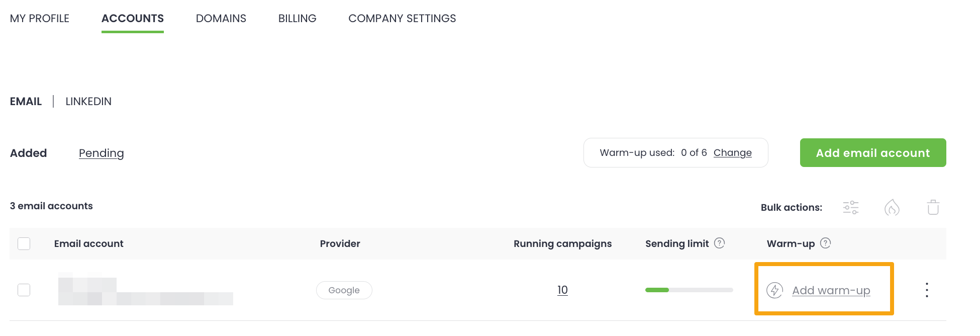Click the Sending limit help icon
980x336 pixels.
(x=720, y=243)
